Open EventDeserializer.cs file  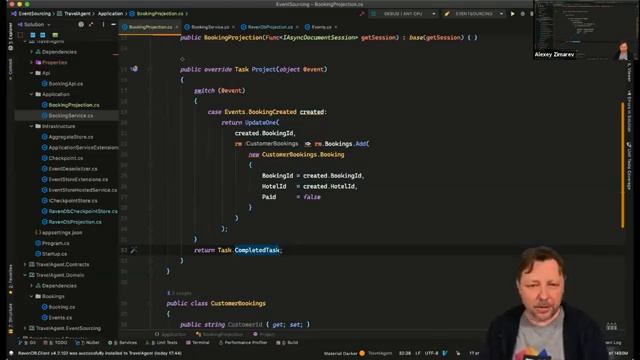pyautogui.click(x=73, y=169)
